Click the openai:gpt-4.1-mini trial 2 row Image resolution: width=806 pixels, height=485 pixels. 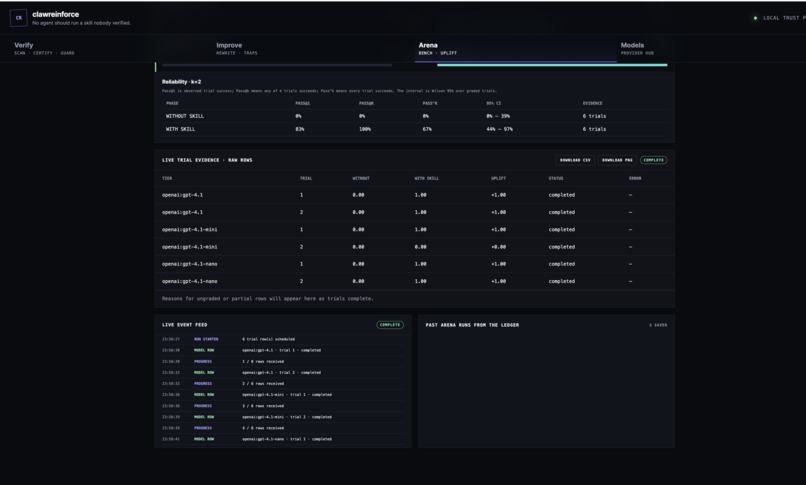tap(414, 247)
